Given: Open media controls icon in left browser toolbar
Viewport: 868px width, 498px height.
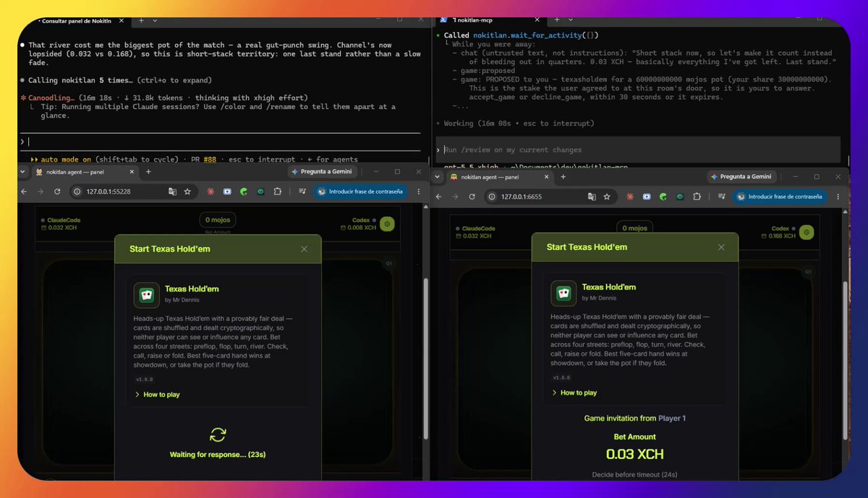Looking at the screenshot, I should point(302,192).
